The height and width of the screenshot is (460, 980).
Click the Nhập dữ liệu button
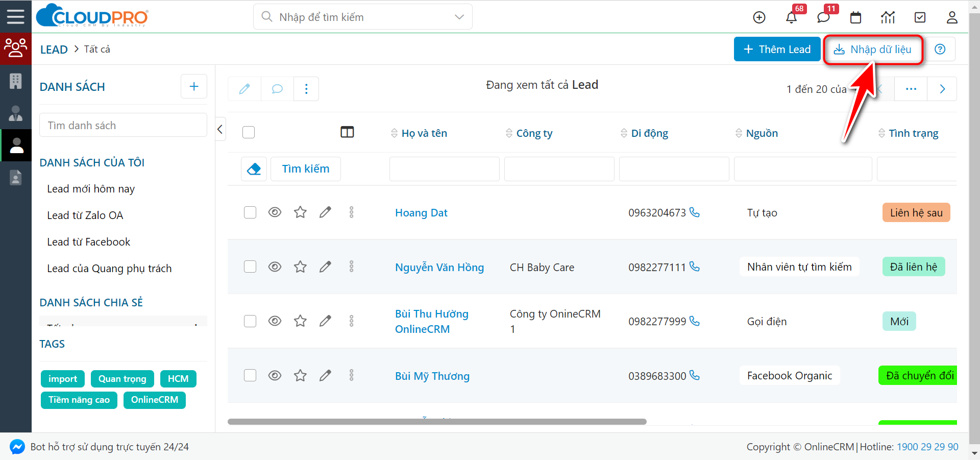(873, 49)
